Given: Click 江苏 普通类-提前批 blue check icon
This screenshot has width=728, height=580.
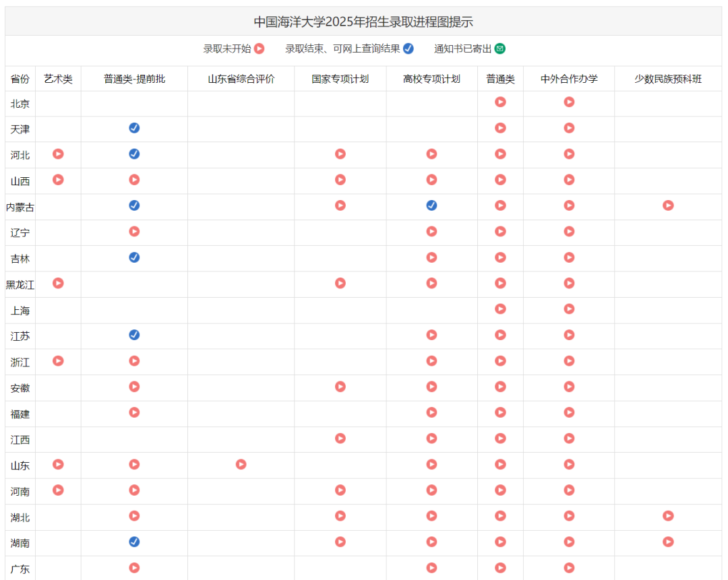Looking at the screenshot, I should coord(134,335).
